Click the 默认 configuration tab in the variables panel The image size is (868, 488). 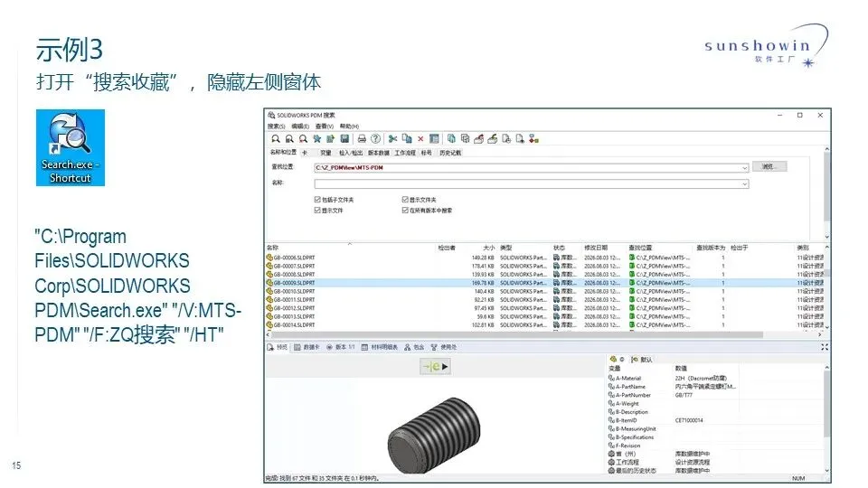tap(642, 360)
